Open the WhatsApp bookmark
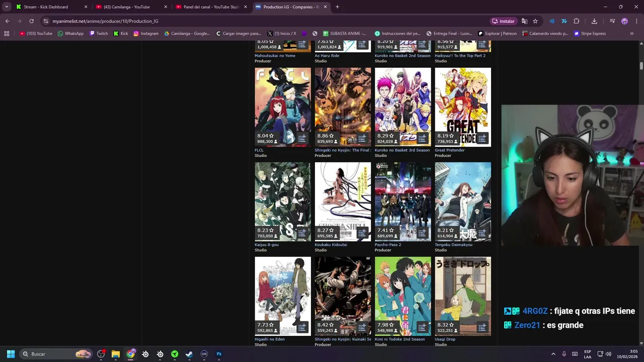 click(x=70, y=34)
